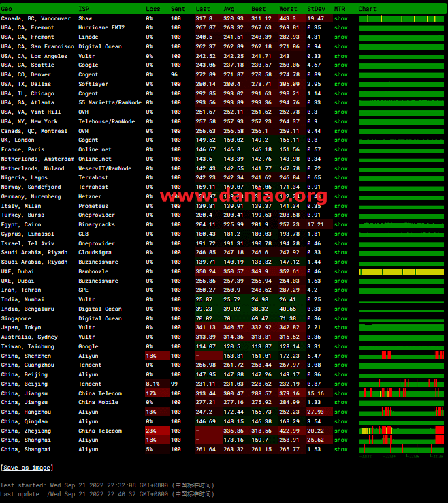Click show for Seattle Google row
The image size is (448, 503).
point(340,65)
